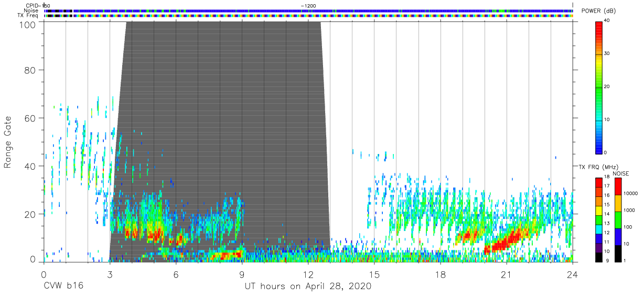Click the dotted TX Freq strip above the plot
Screen dimensions: 644x297
308,16
